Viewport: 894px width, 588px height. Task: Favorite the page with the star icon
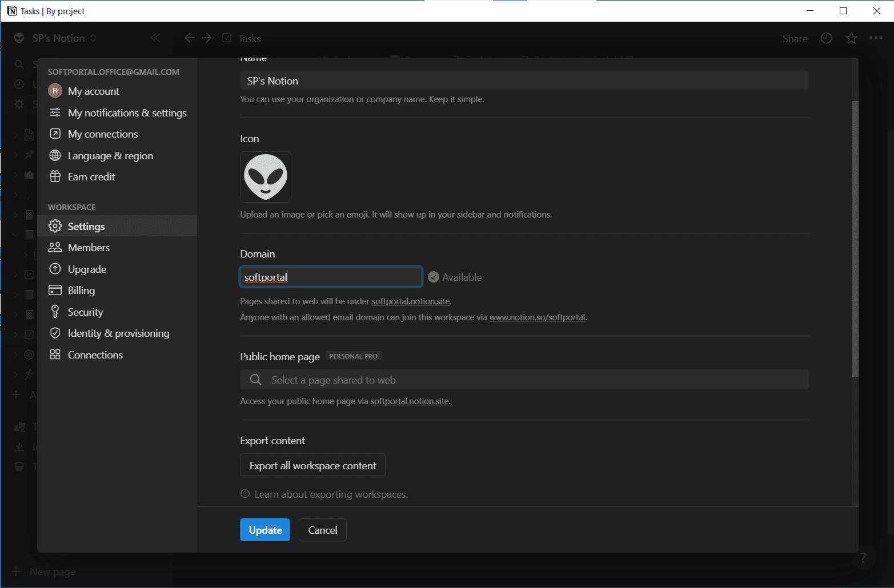852,38
